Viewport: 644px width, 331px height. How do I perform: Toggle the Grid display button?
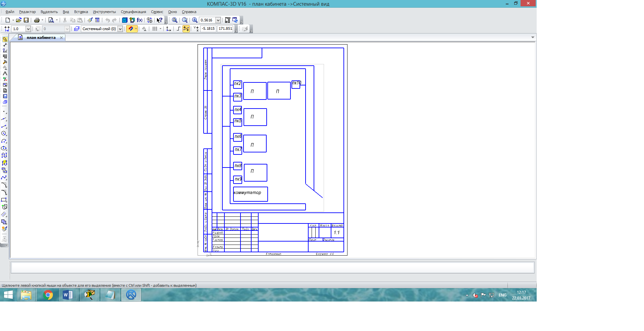click(155, 29)
